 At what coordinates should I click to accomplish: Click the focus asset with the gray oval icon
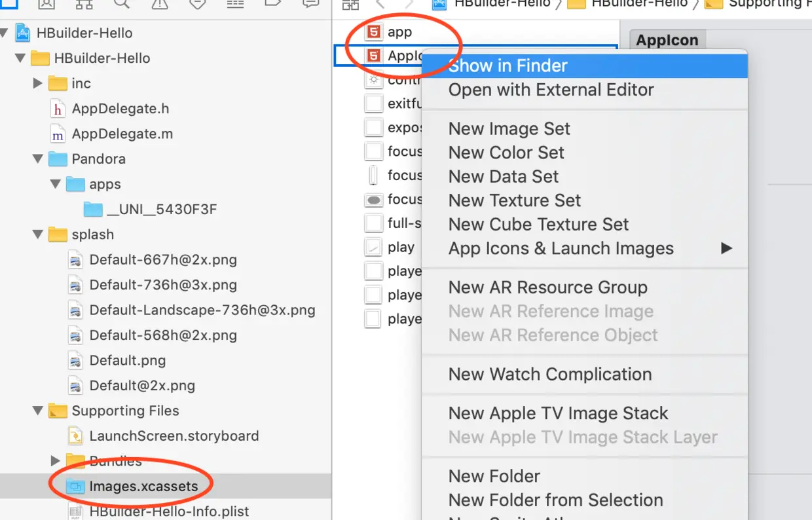click(373, 200)
